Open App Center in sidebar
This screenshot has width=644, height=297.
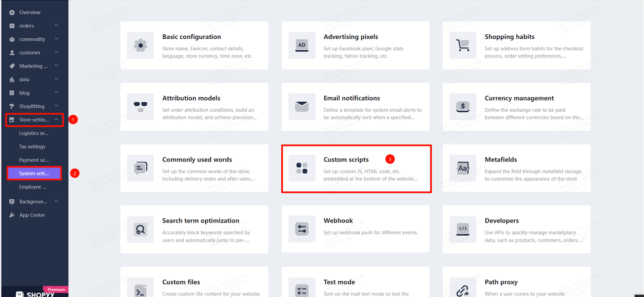32,215
